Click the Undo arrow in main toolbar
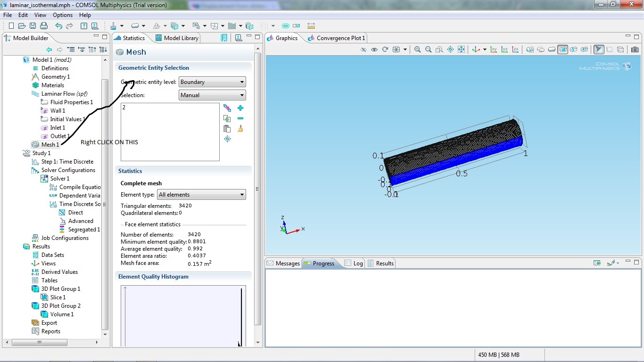The width and height of the screenshot is (644, 362). click(x=58, y=26)
